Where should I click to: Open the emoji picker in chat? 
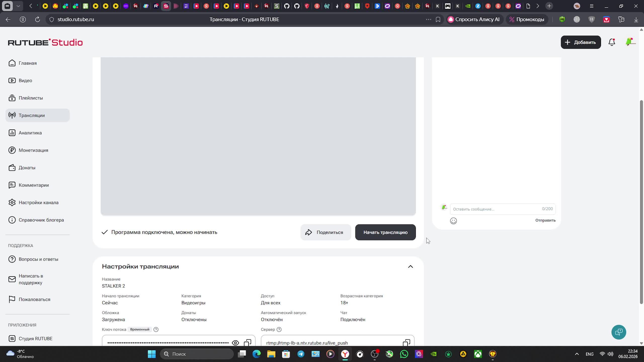(453, 221)
